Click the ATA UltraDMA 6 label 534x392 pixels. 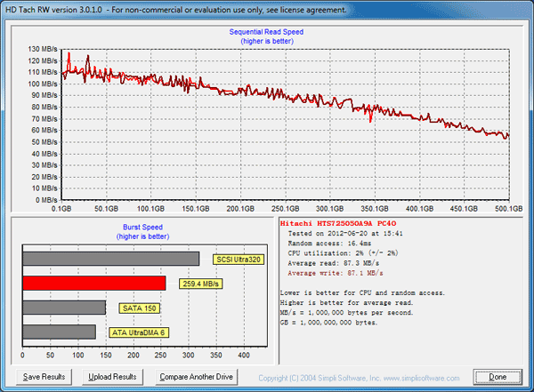click(138, 332)
